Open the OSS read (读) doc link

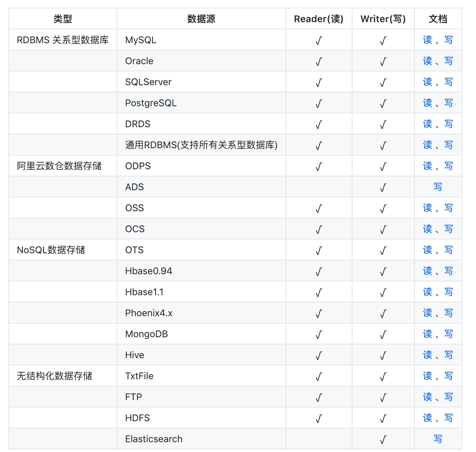click(x=427, y=208)
